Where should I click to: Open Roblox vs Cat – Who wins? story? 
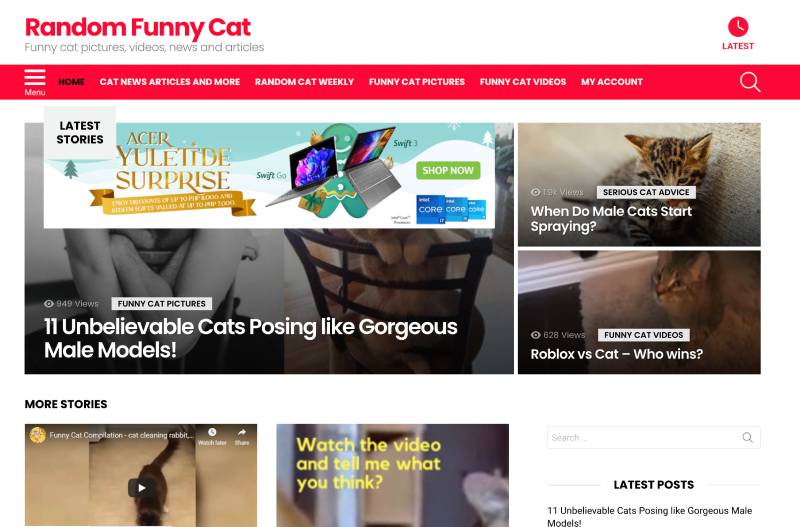(616, 354)
